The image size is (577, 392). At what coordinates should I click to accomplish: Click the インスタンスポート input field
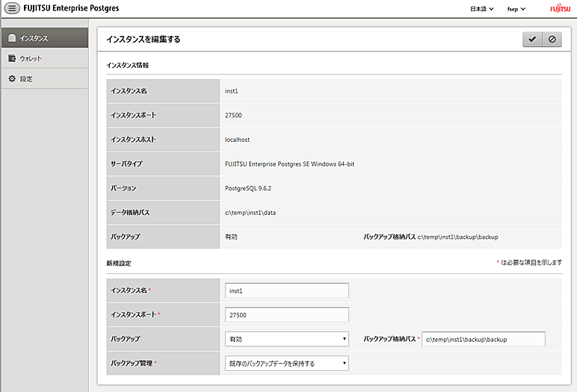[x=287, y=315]
